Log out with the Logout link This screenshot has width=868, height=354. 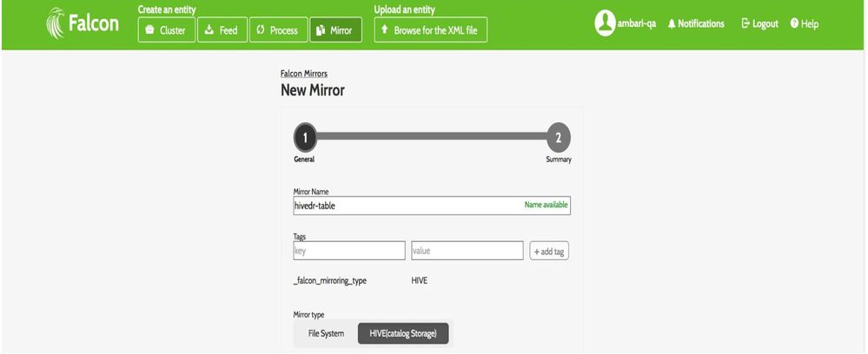[759, 23]
